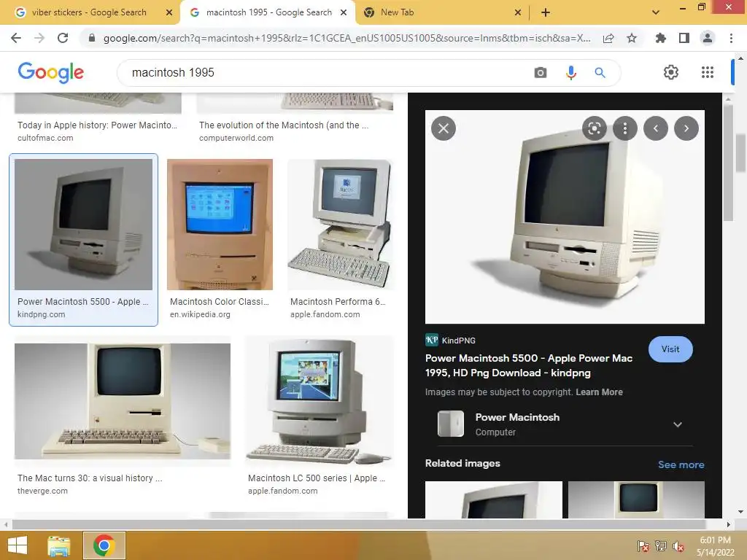Click preview panel scrollbar thumb
The width and height of the screenshot is (747, 560).
(x=728, y=163)
